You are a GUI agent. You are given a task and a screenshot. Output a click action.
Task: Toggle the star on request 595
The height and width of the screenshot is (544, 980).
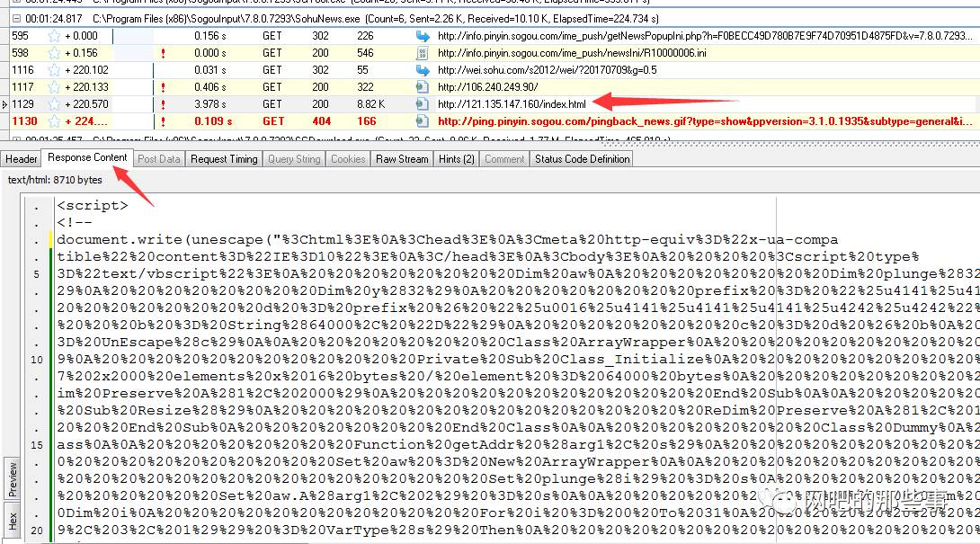[54, 36]
